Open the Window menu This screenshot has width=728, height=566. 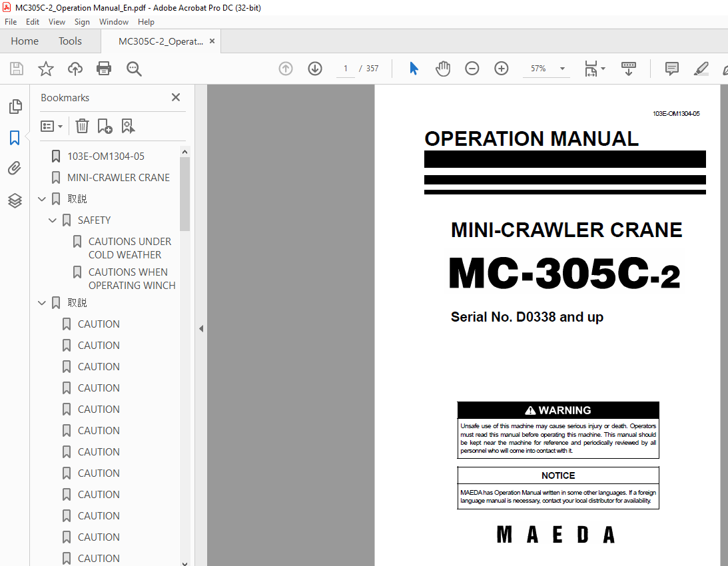[x=114, y=22]
